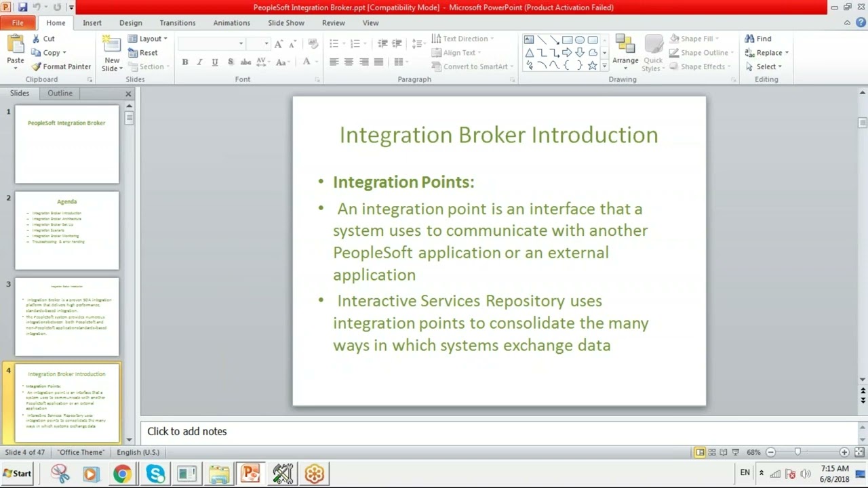Clear all formatting from text

pos(313,43)
